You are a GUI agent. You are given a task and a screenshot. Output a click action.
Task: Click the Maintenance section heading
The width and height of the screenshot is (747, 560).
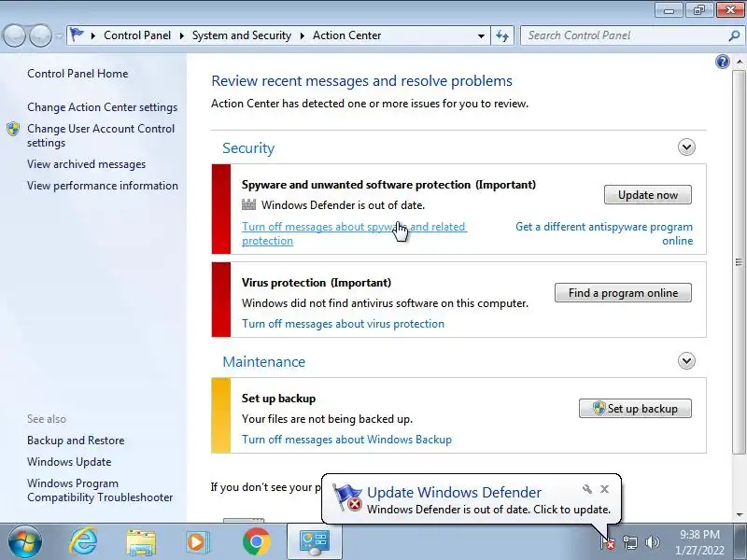pos(263,362)
